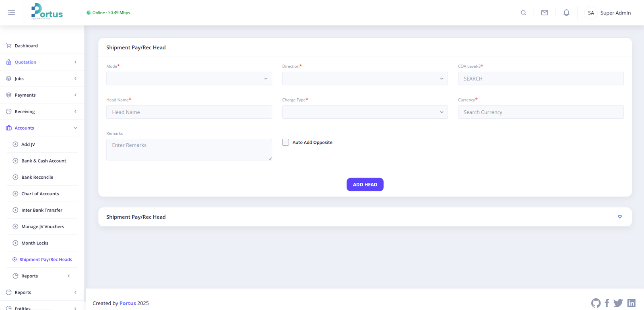Viewport: 644px width, 310px height.
Task: Click the hamburger menu icon
Action: point(11,13)
